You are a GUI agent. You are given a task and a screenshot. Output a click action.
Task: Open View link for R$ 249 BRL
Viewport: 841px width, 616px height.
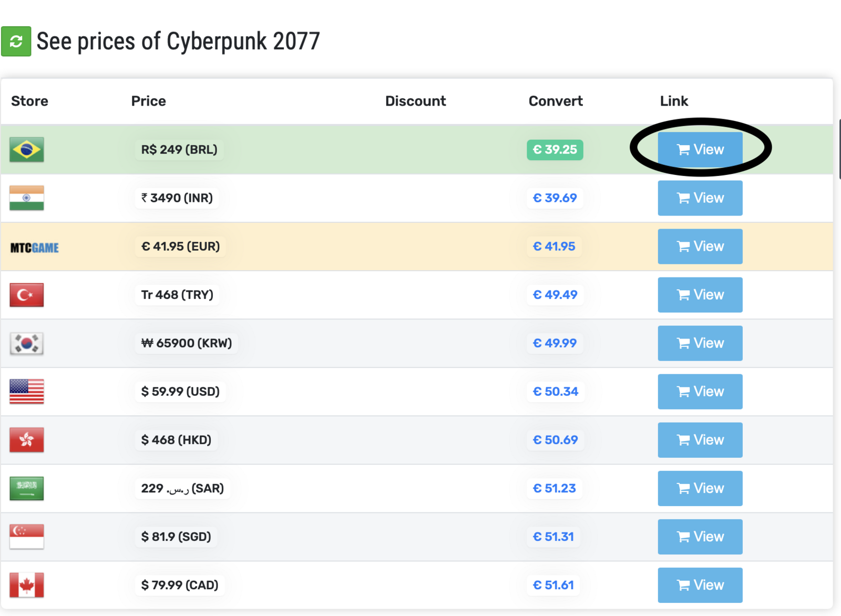(700, 150)
